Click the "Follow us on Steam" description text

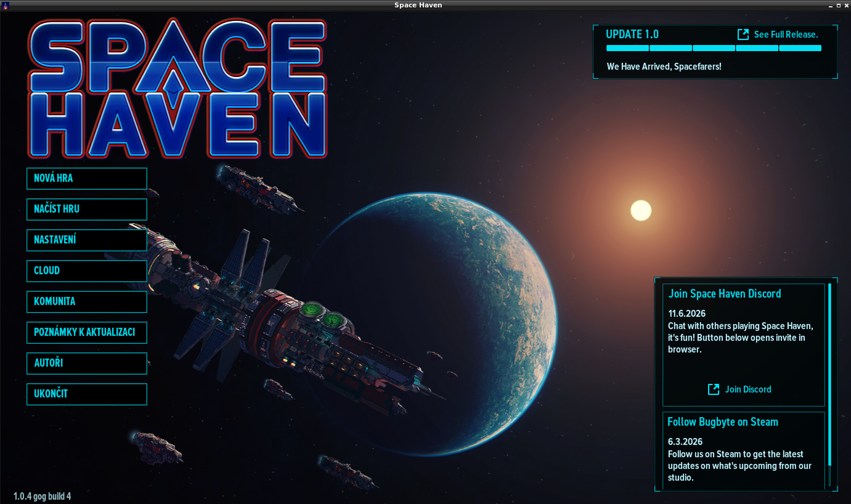click(740, 466)
